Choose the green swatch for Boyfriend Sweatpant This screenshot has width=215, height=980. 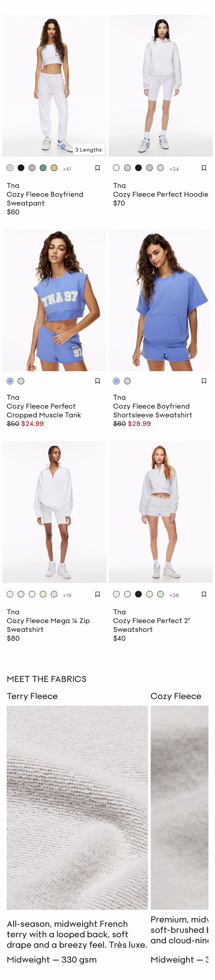pyautogui.click(x=43, y=168)
